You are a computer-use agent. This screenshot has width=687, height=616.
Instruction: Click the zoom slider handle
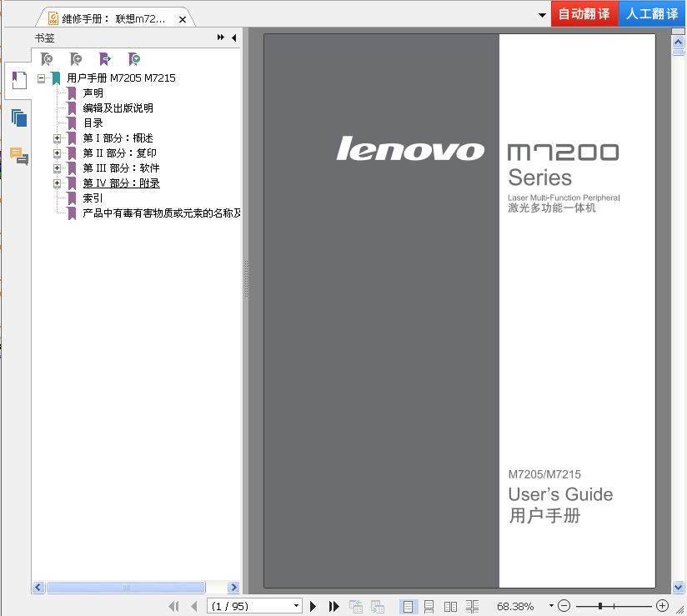pos(600,606)
